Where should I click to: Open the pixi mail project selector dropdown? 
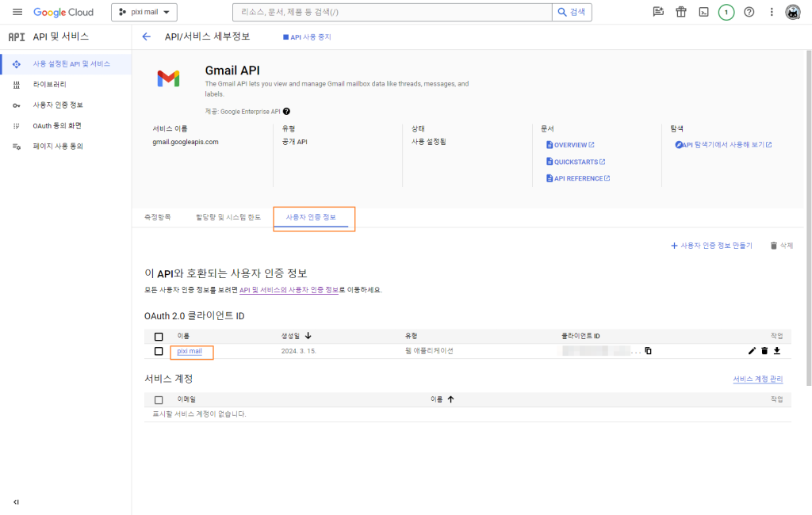(144, 12)
